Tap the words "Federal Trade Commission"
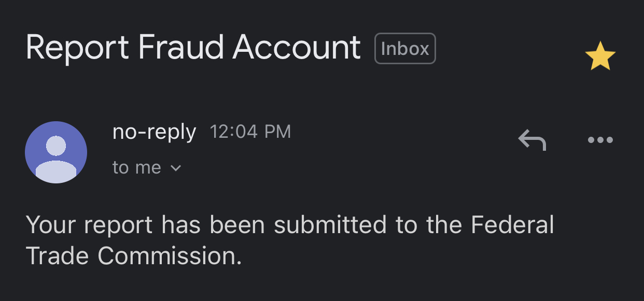This screenshot has width=644, height=301. click(290, 240)
